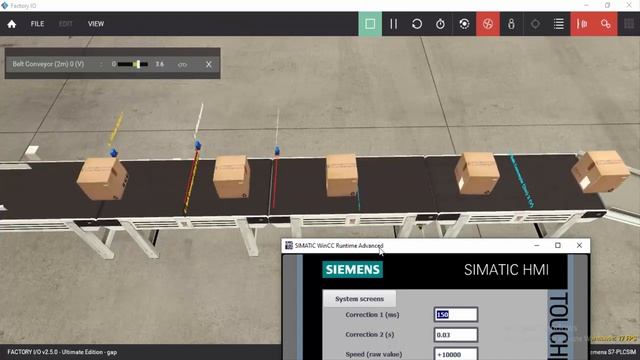Open the FILE menu
This screenshot has width=640, height=360.
37,24
